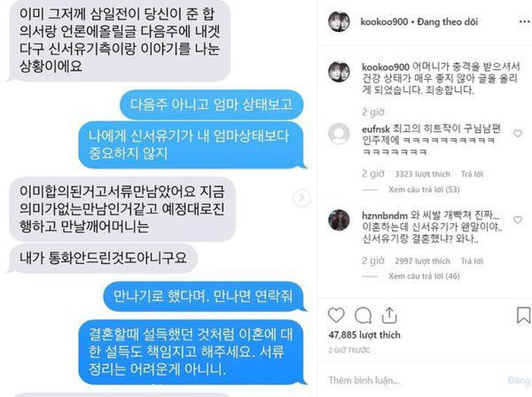Open the kookoo900 username in the header
The width and height of the screenshot is (532, 397).
pyautogui.click(x=384, y=22)
